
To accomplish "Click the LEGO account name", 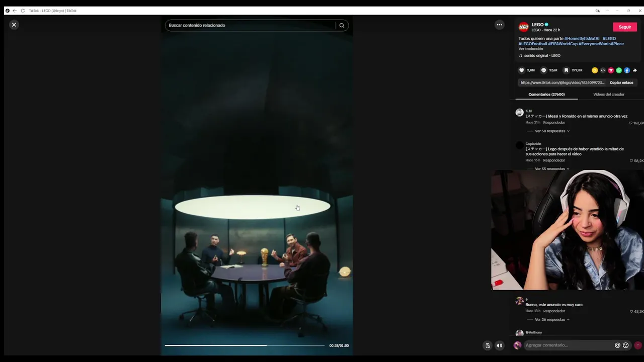I will [537, 25].
